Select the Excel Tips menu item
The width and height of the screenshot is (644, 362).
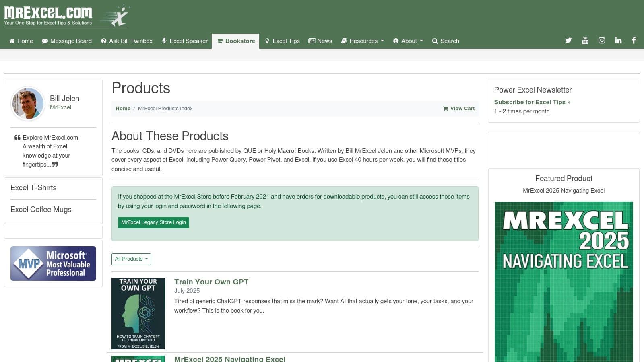[282, 41]
